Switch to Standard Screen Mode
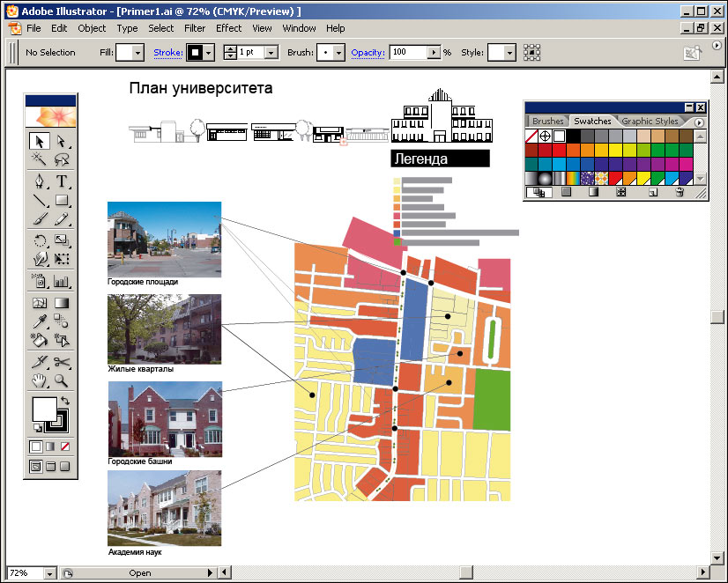 pos(36,466)
